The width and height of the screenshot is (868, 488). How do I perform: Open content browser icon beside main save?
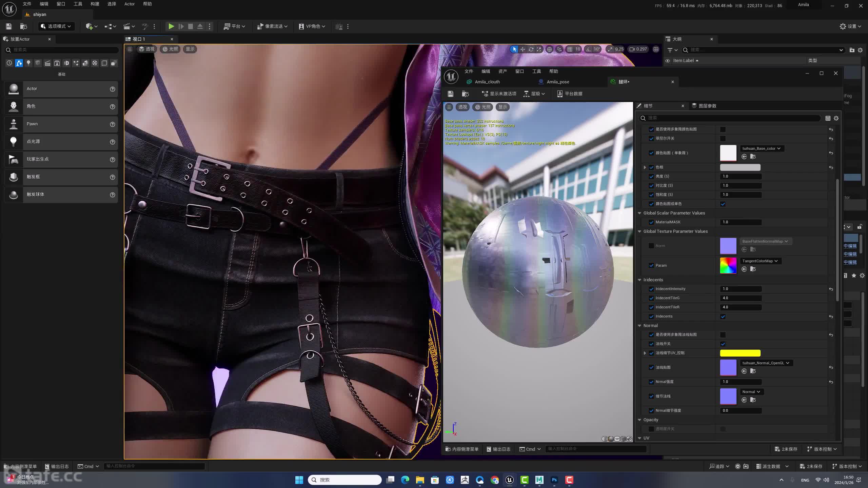tap(24, 26)
